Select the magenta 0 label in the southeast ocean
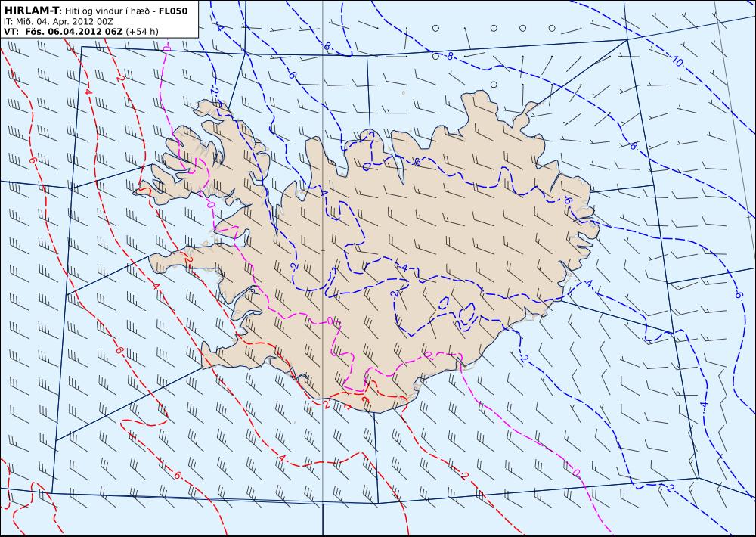 [575, 473]
